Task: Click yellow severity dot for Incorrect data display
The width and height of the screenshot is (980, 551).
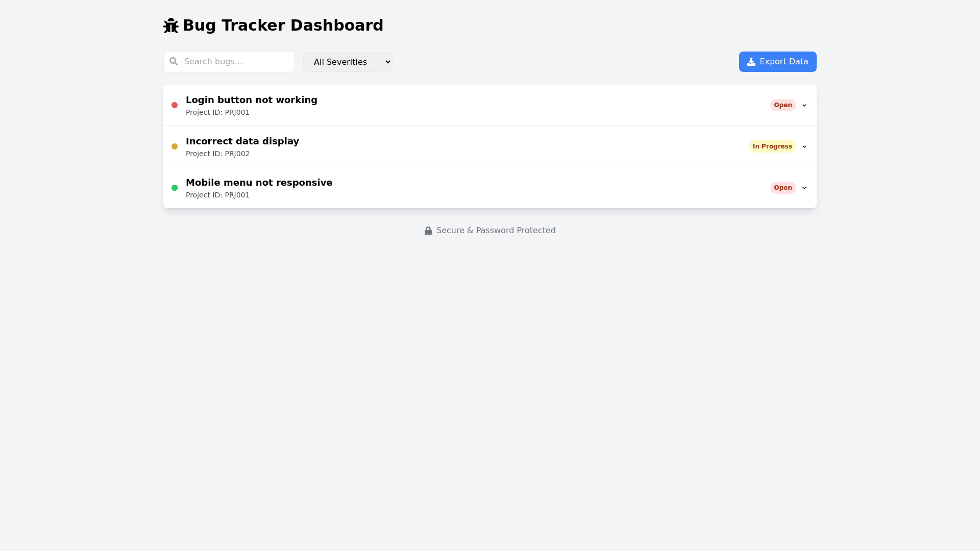Action: [175, 146]
